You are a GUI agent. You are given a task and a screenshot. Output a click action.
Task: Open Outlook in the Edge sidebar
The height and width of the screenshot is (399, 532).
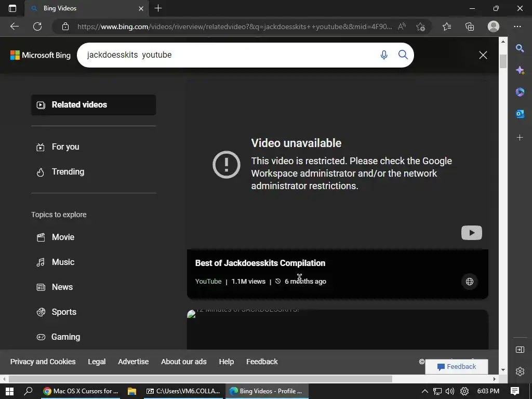coord(520,114)
